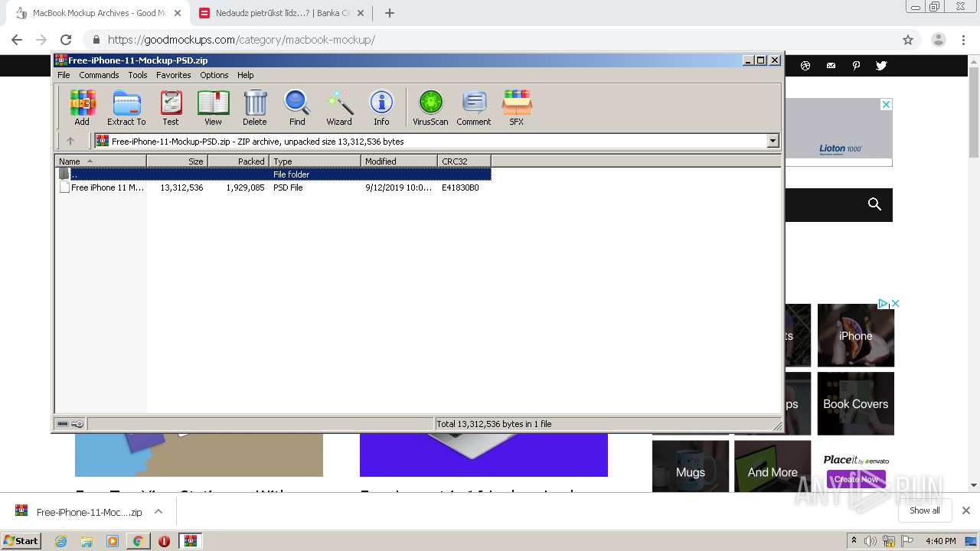Sort file list by Name column
980x551 pixels.
click(x=100, y=161)
